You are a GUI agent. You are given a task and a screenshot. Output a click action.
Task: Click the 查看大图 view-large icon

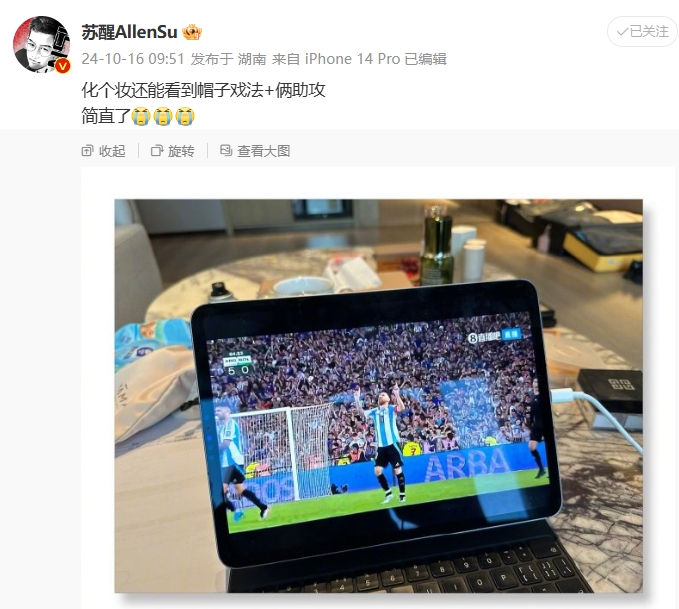tap(226, 150)
